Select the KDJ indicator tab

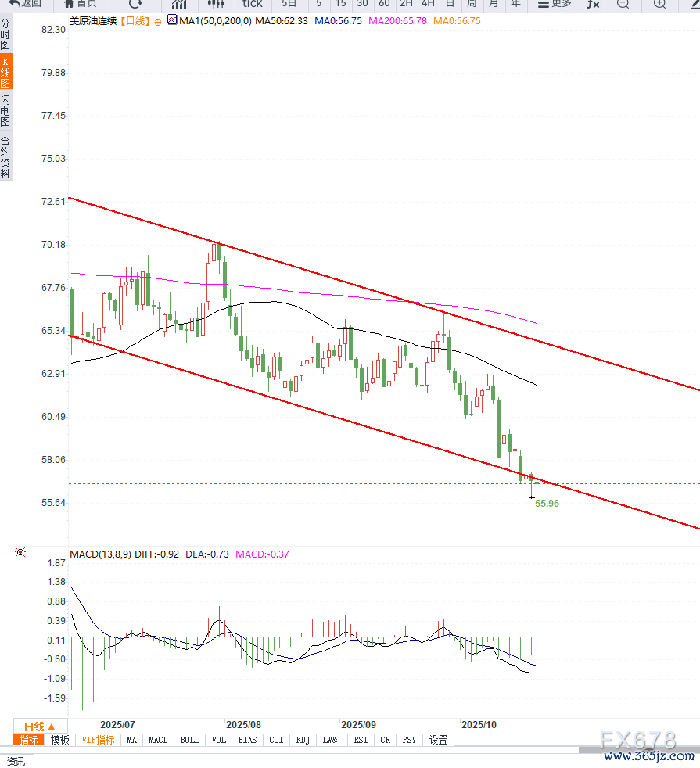[x=302, y=740]
